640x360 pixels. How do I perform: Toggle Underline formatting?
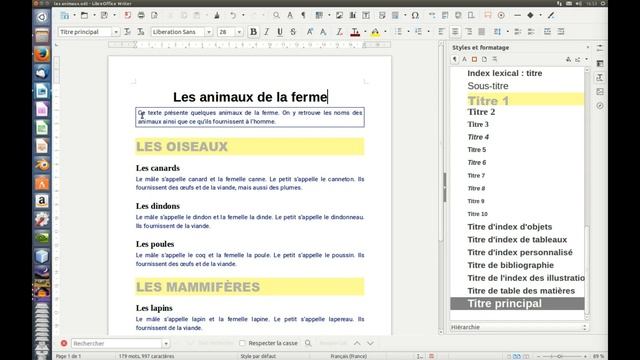(280, 32)
